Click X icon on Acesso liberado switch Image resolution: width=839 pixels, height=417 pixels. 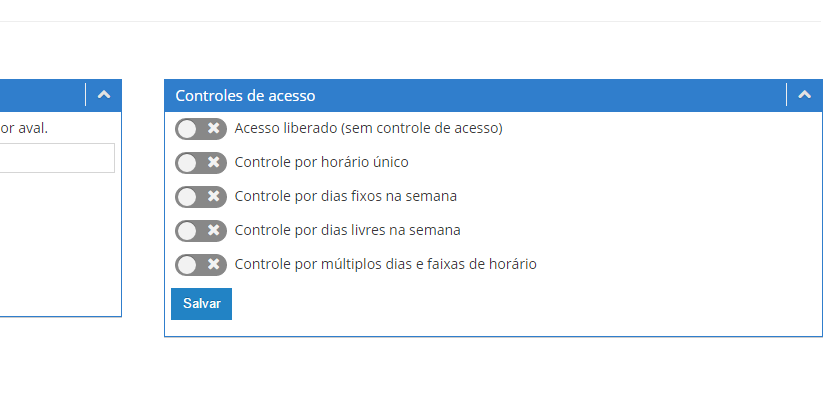pos(213,129)
